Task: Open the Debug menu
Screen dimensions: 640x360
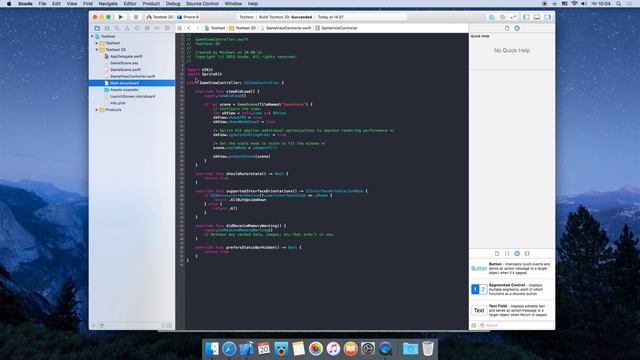Action: (x=173, y=4)
